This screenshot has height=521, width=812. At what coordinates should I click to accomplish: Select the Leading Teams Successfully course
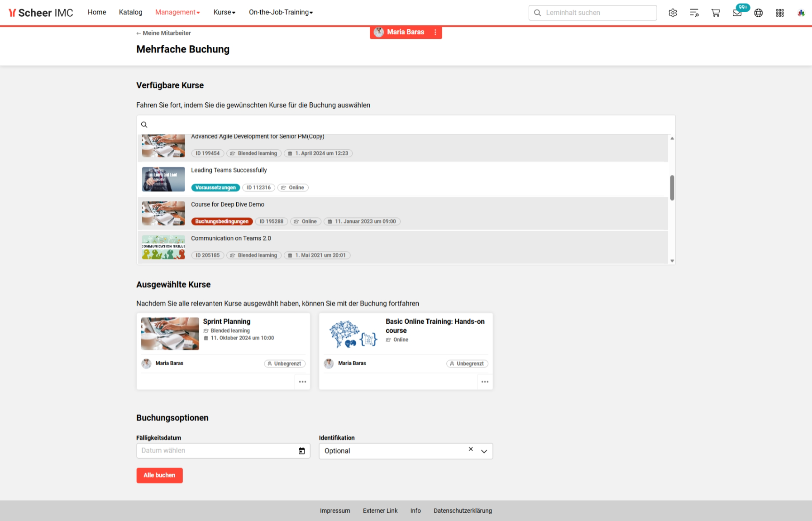tap(403, 179)
